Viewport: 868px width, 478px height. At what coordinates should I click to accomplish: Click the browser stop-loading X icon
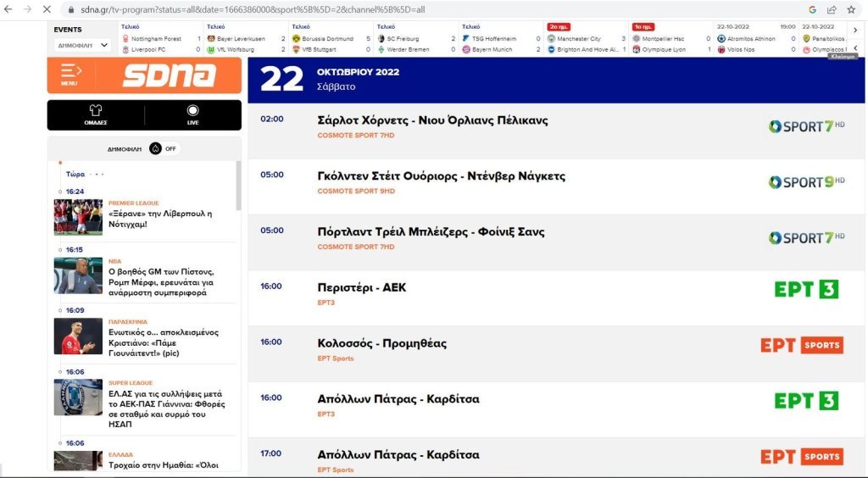coord(46,9)
